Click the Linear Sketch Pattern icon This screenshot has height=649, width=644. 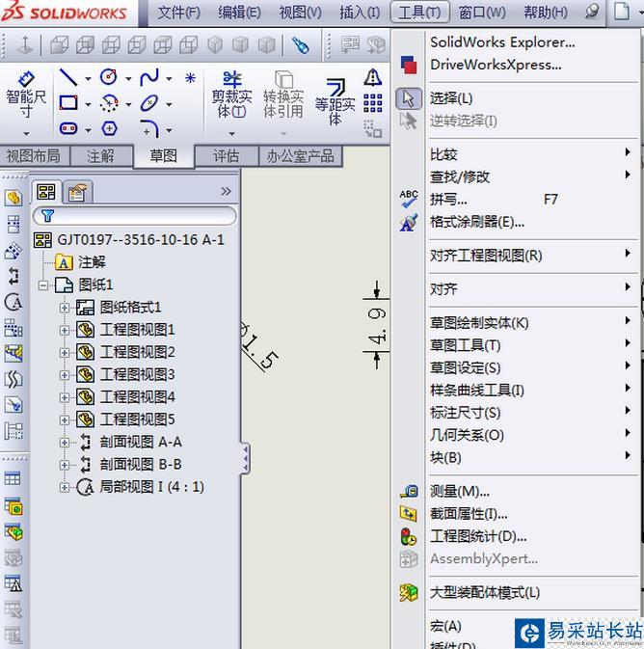point(373,103)
